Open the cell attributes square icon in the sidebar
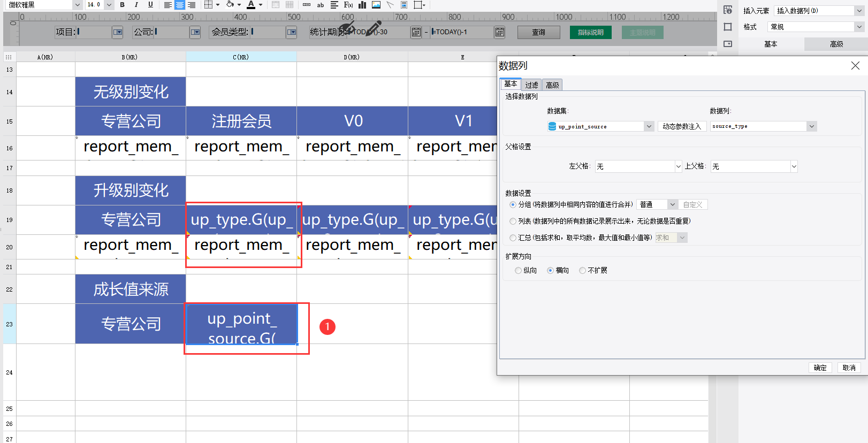Image resolution: width=868 pixels, height=443 pixels. click(728, 27)
